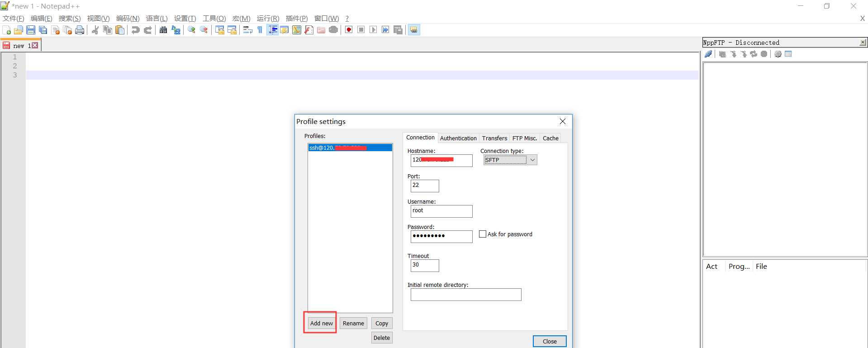Click the Playback macro icon
Viewport: 868px width, 348px height.
(x=373, y=30)
